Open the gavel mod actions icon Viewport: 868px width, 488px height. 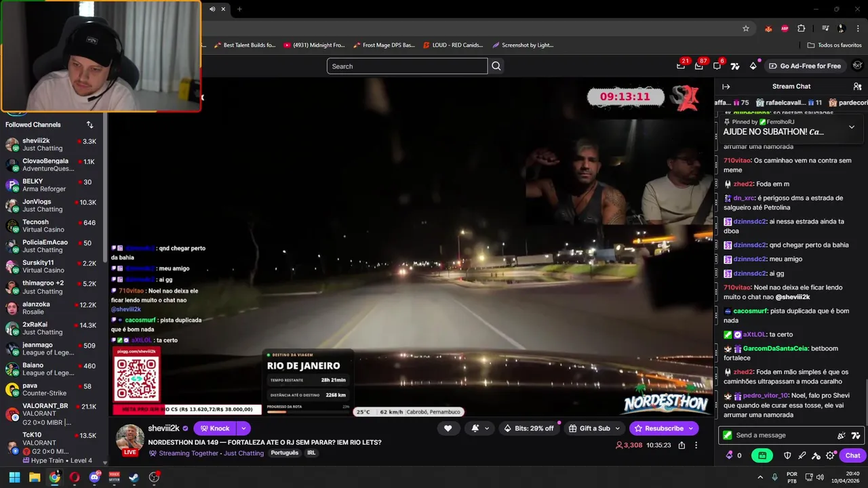pos(816,455)
